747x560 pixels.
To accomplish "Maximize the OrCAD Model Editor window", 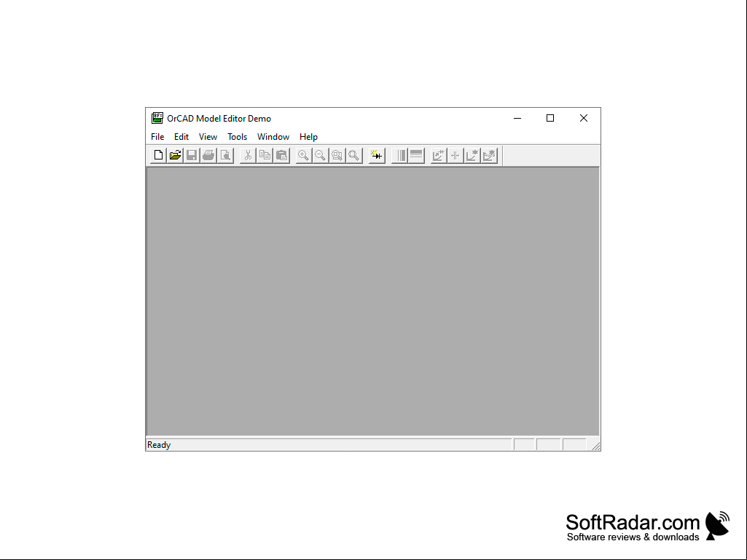I will [x=550, y=118].
